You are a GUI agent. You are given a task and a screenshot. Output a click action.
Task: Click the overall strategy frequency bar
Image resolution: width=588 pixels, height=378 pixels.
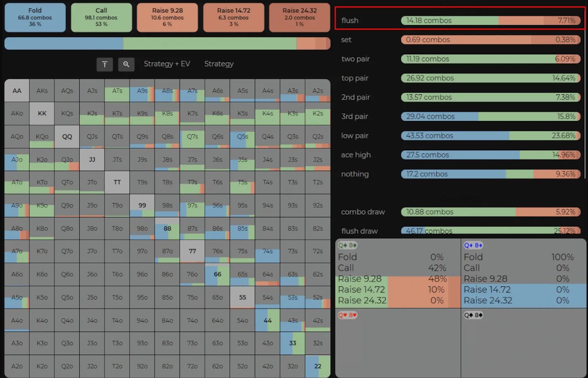pyautogui.click(x=167, y=44)
